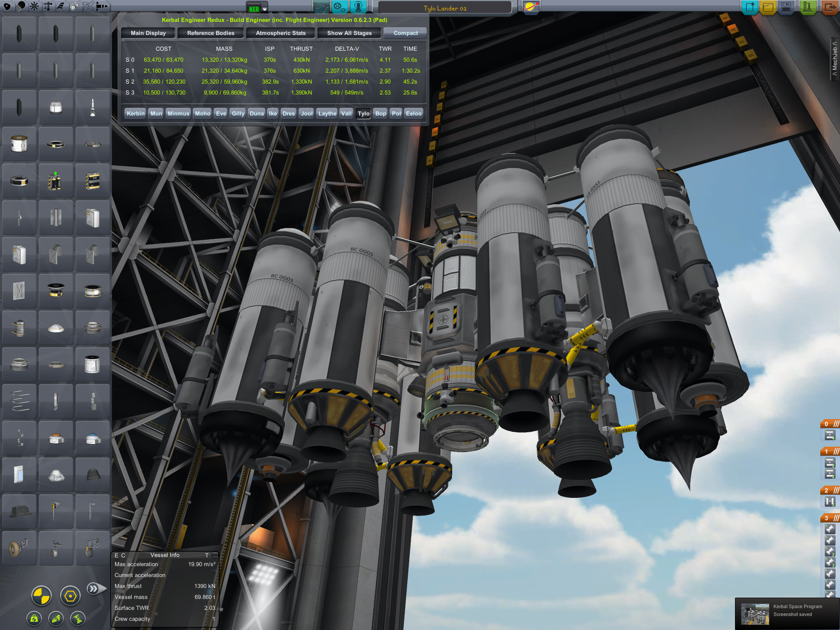Select Jool as reference body

click(x=307, y=114)
